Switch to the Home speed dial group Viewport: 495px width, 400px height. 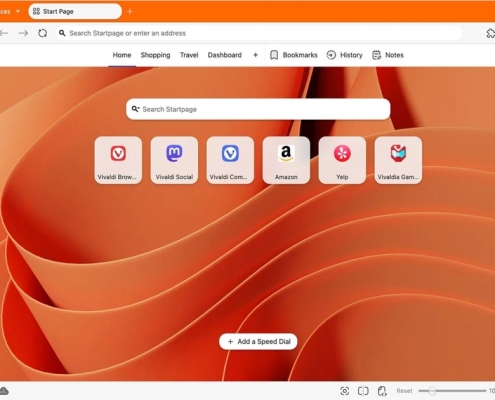pos(122,55)
